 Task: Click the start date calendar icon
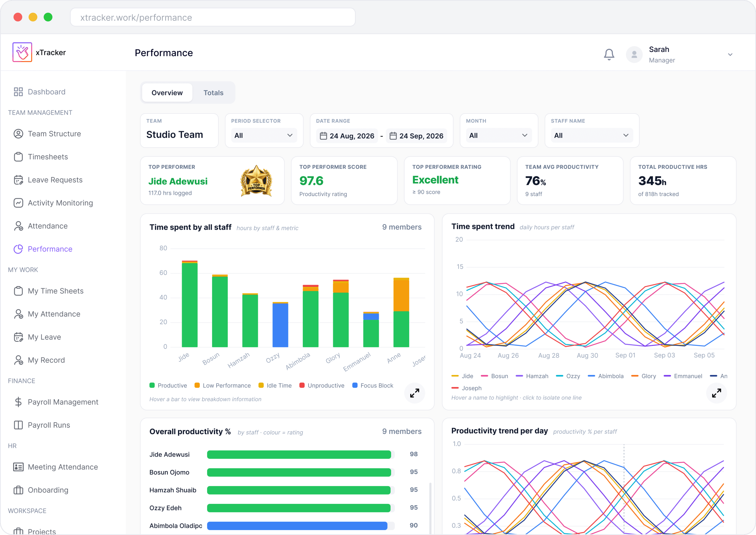point(323,136)
